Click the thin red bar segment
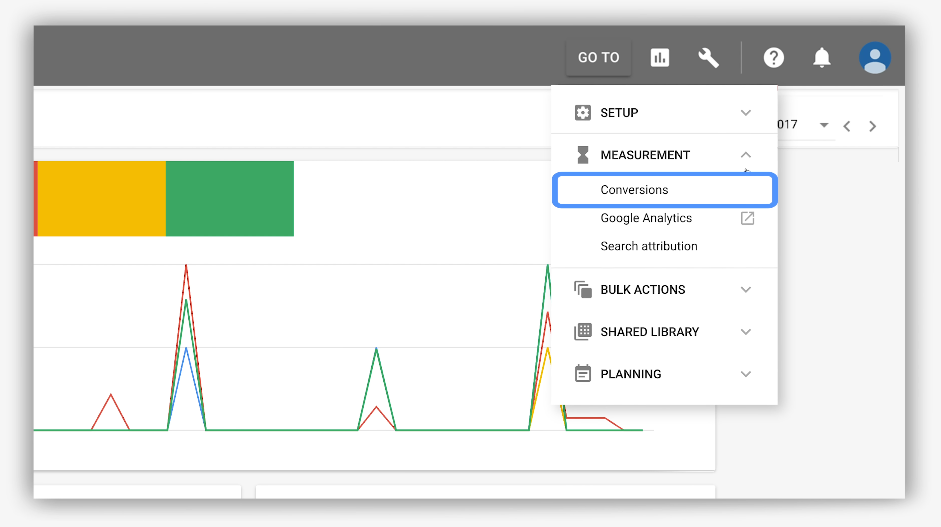Image resolution: width=941 pixels, height=527 pixels. tap(36, 198)
